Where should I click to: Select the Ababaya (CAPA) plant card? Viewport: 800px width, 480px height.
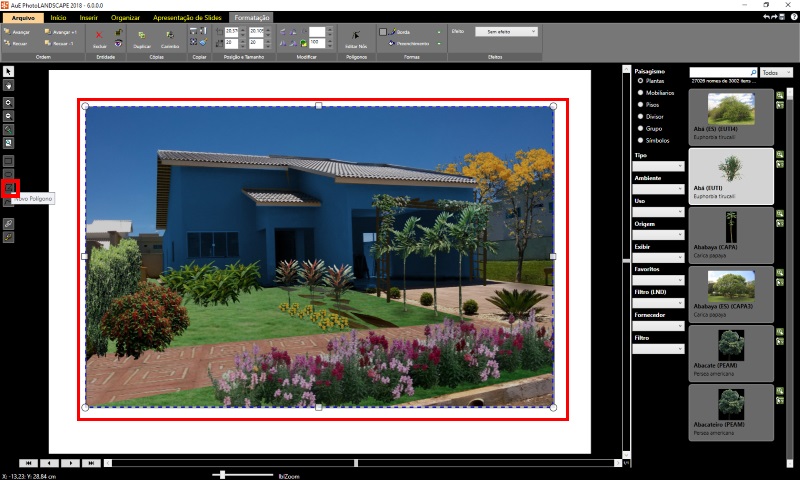tap(731, 236)
